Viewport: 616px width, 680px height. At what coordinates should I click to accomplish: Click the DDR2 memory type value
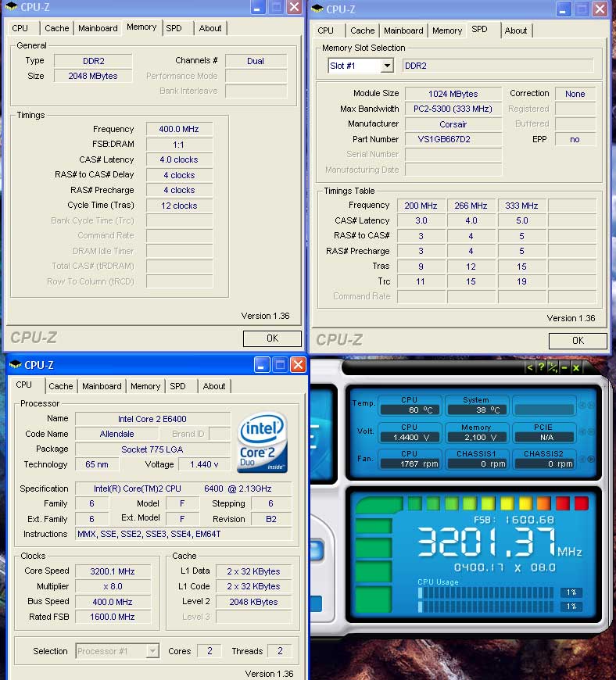93,61
